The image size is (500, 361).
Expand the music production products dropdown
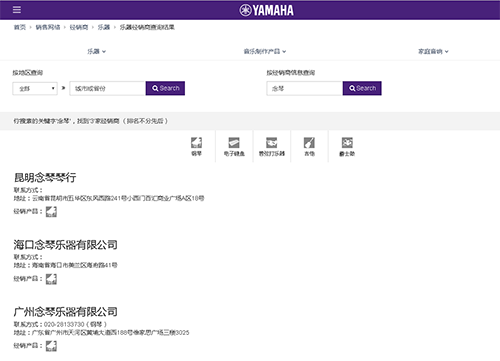265,51
